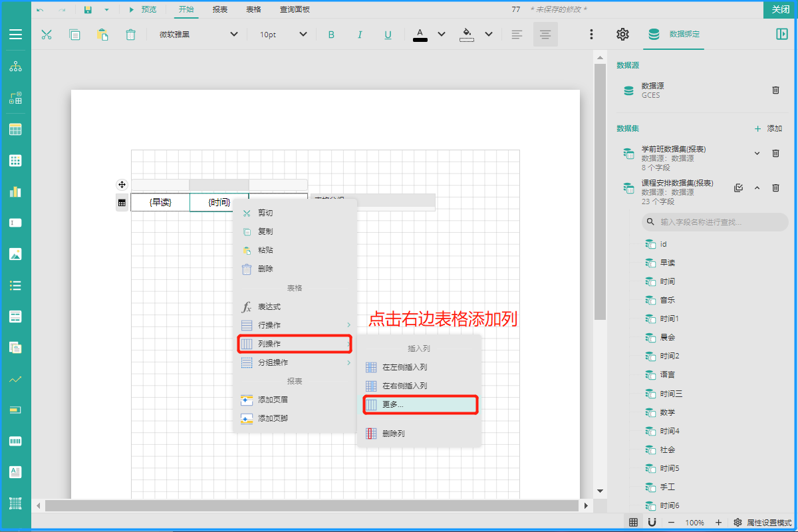Select the image tool in left sidebar

pos(15,254)
